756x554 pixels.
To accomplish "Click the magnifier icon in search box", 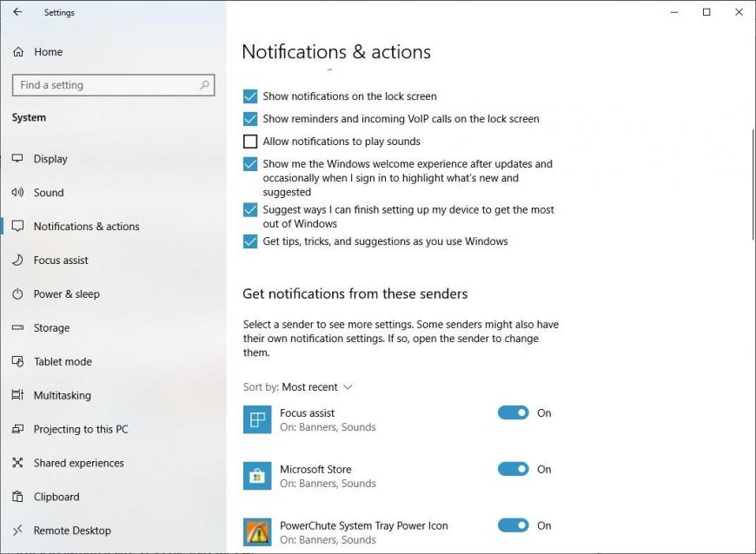I will 204,85.
